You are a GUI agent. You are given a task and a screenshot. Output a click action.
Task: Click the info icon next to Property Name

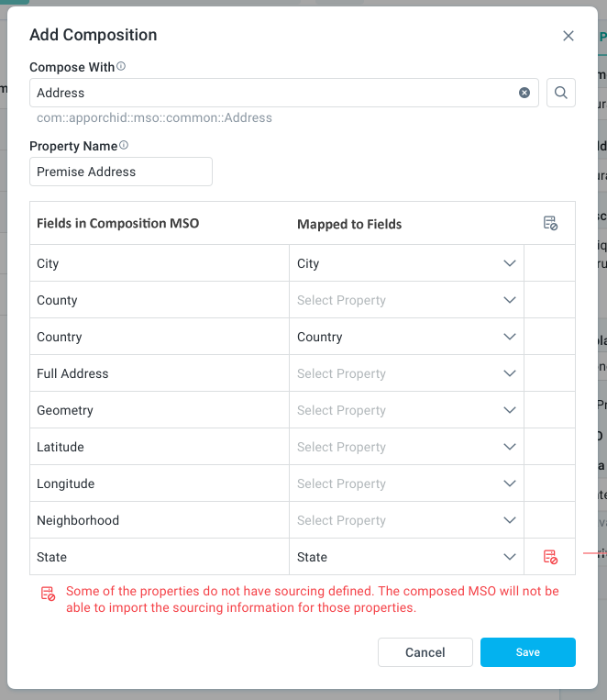124,145
